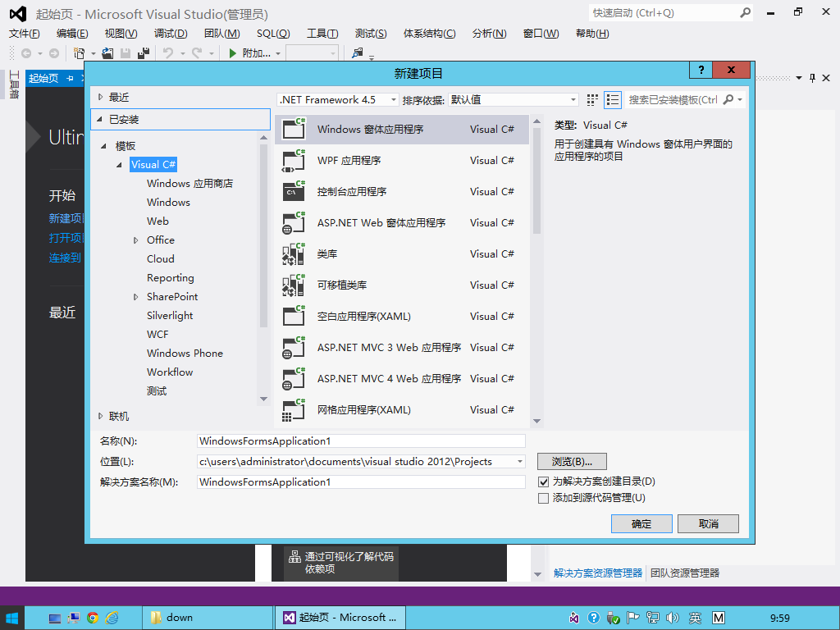Toggle 添加到源代码管理 checkbox
Image resolution: width=840 pixels, height=630 pixels.
click(543, 498)
